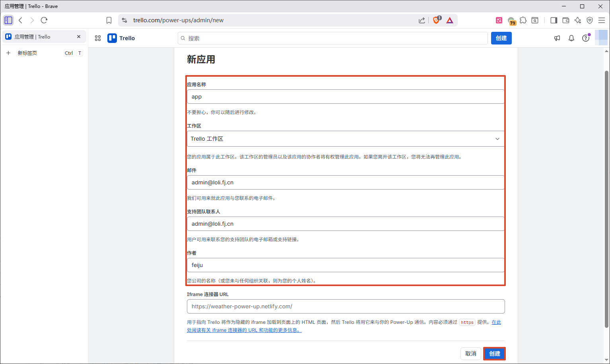Image resolution: width=610 pixels, height=364 pixels.
Task: Open the extensions puzzle-piece menu
Action: 523,20
